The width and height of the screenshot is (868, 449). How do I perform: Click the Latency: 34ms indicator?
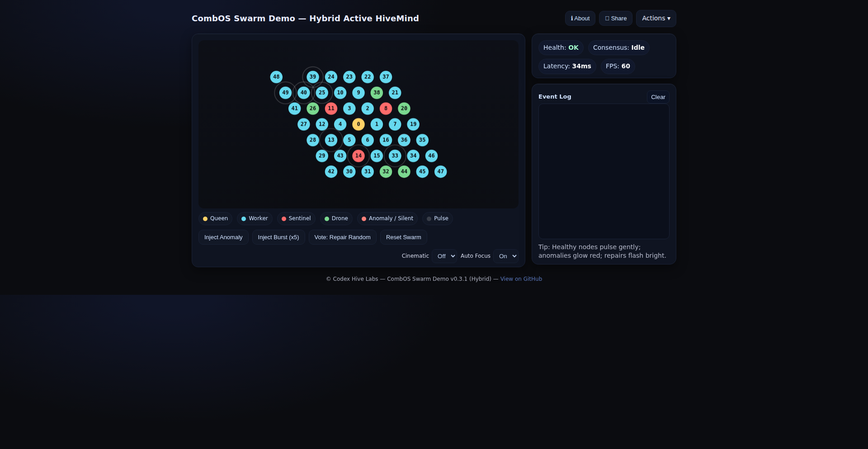[567, 66]
